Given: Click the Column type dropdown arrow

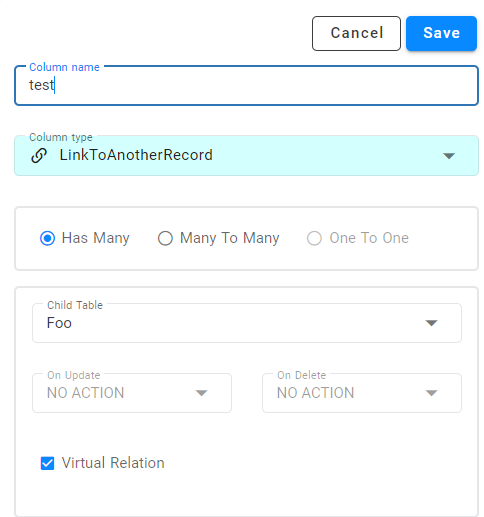Looking at the screenshot, I should point(449,156).
